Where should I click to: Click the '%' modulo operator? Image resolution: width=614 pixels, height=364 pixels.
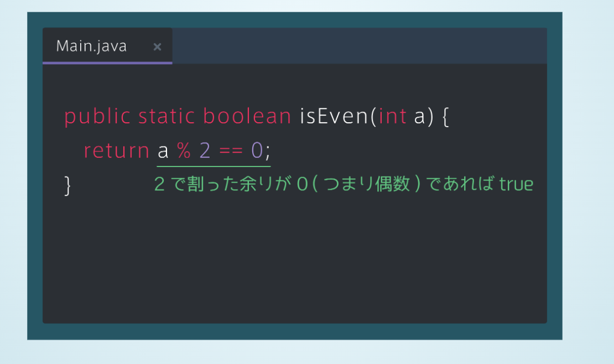coord(184,150)
